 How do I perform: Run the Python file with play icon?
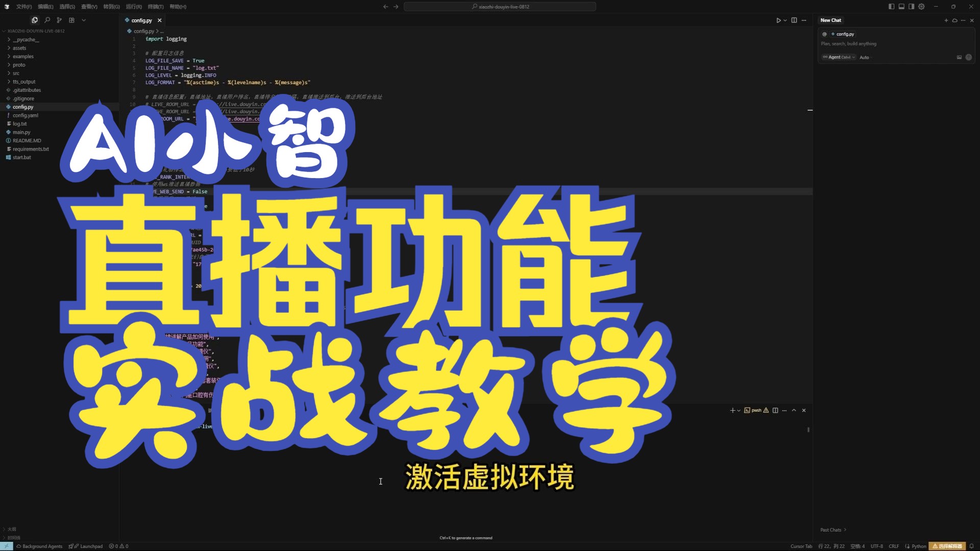(x=778, y=20)
